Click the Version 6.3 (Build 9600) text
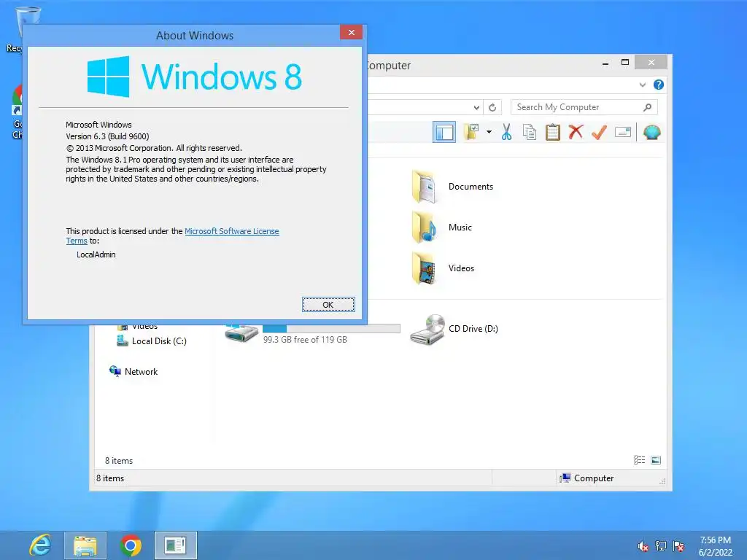 click(107, 136)
